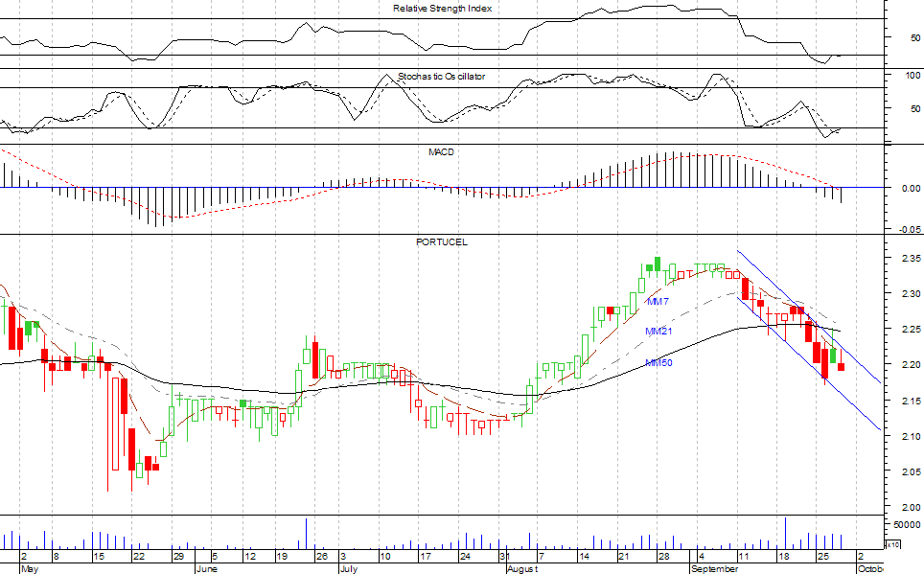Select the October month label

[x=871, y=568]
